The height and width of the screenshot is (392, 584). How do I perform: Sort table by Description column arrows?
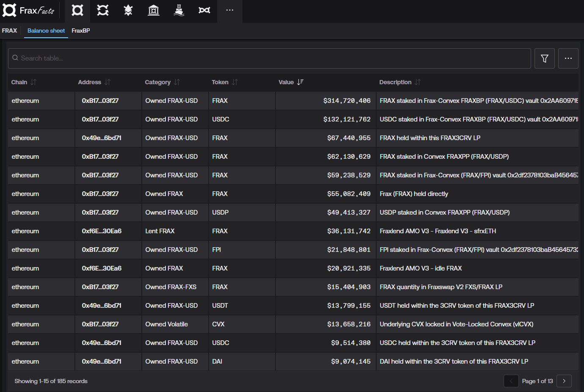tap(418, 82)
